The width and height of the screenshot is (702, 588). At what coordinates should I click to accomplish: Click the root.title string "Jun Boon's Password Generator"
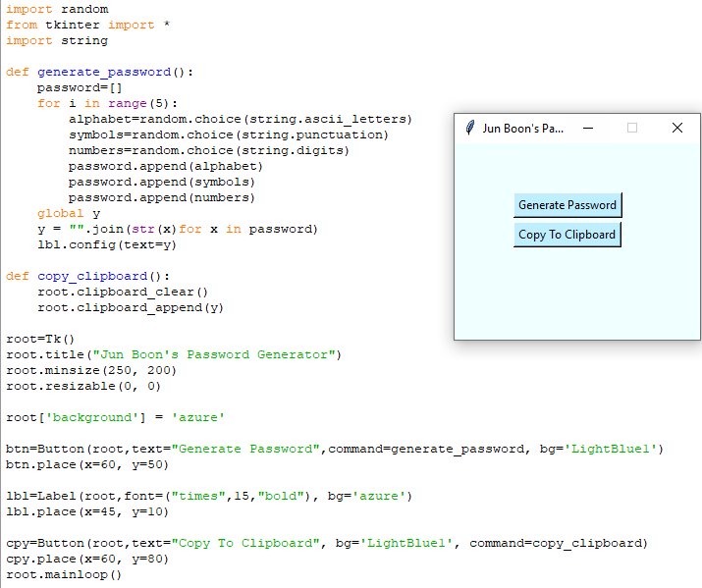point(209,354)
